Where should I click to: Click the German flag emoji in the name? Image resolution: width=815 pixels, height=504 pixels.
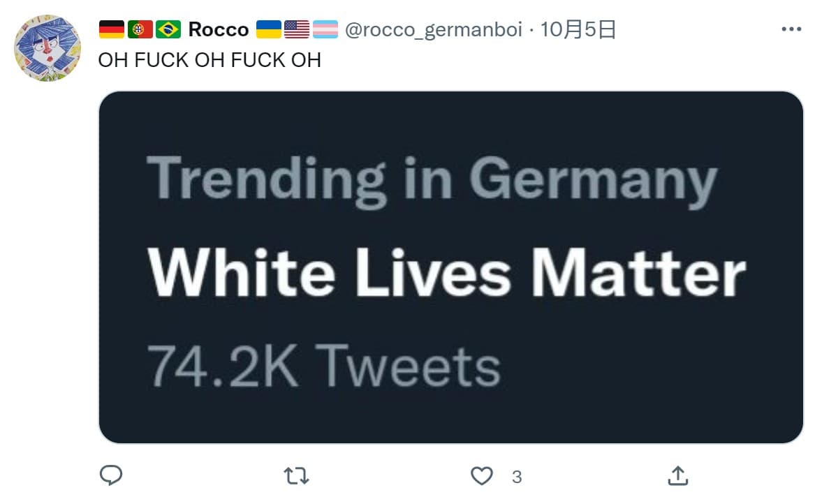(110, 29)
